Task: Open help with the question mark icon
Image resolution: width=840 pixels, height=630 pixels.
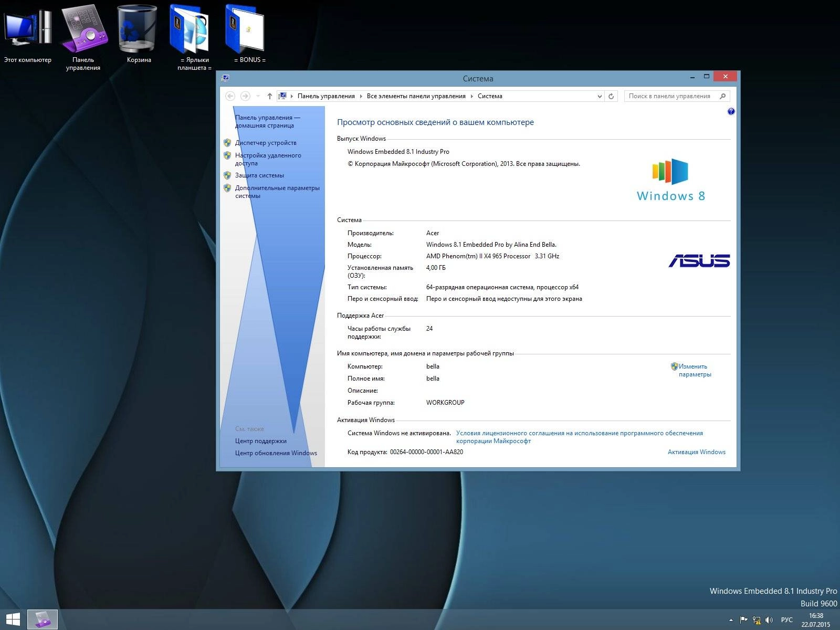Action: (731, 111)
